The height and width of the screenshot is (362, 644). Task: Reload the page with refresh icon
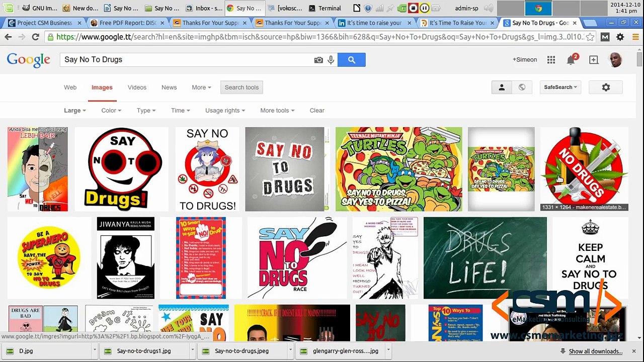click(35, 37)
